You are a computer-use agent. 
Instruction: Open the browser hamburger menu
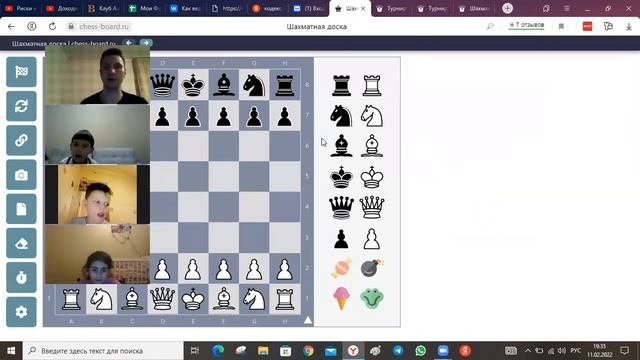pos(567,8)
